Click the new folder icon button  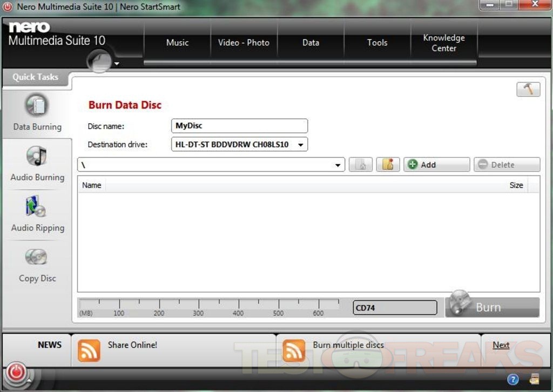(x=387, y=165)
